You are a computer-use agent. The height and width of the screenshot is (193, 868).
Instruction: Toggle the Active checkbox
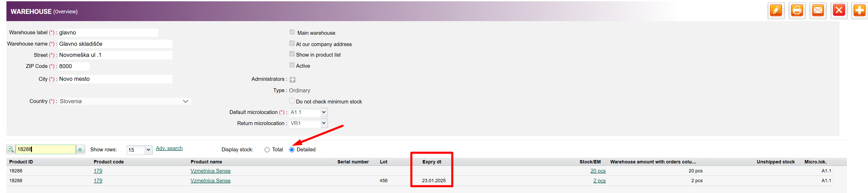click(x=292, y=65)
